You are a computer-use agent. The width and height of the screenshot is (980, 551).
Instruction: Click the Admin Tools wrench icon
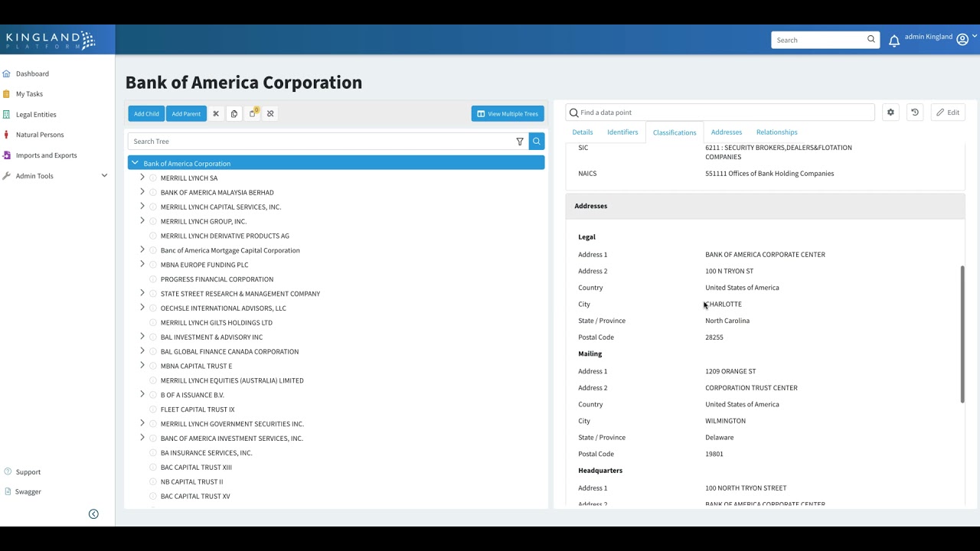click(7, 176)
